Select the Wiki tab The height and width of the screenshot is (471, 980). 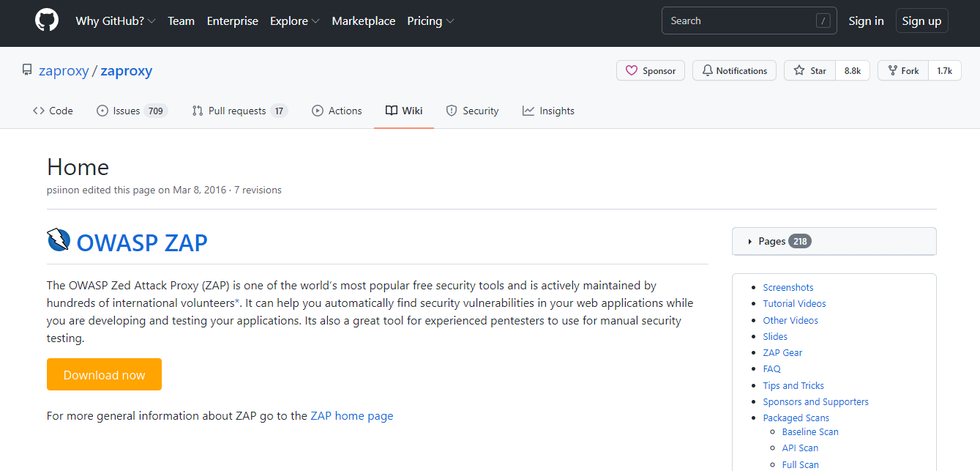click(404, 111)
